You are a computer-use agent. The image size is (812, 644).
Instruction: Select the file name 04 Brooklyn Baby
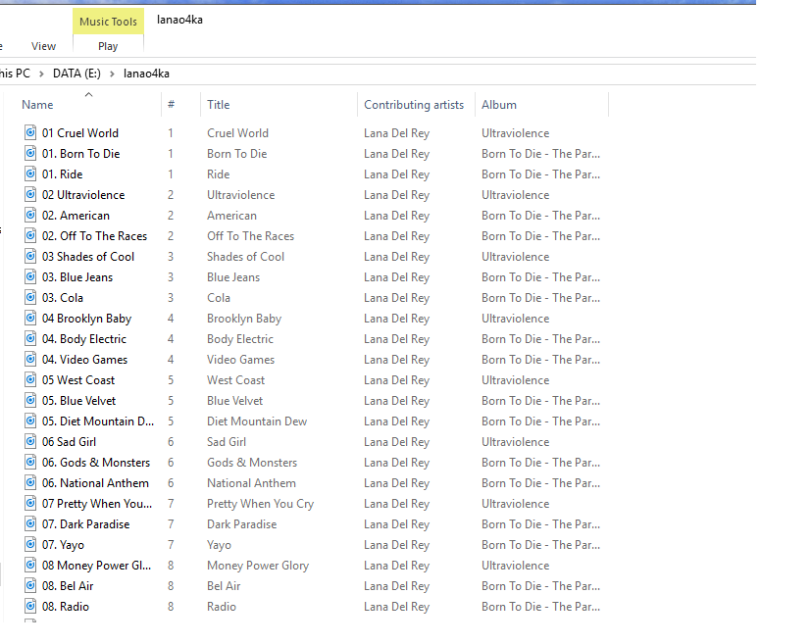point(86,319)
